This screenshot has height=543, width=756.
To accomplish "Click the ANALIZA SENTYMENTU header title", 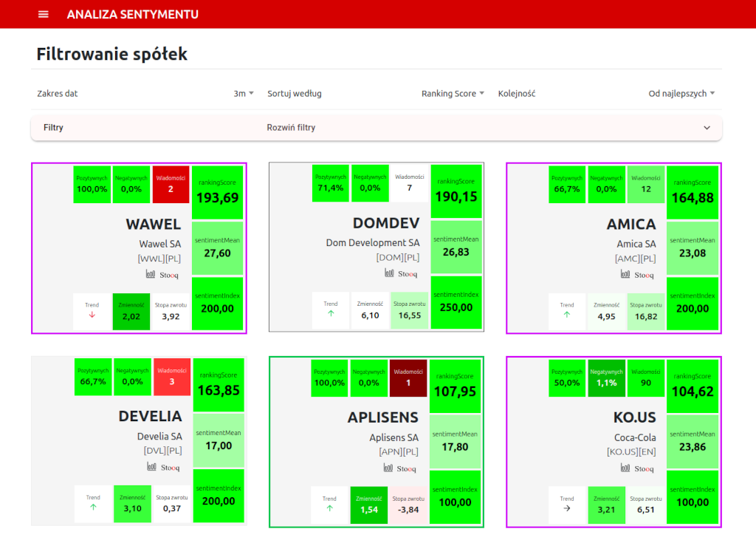I will pos(132,14).
